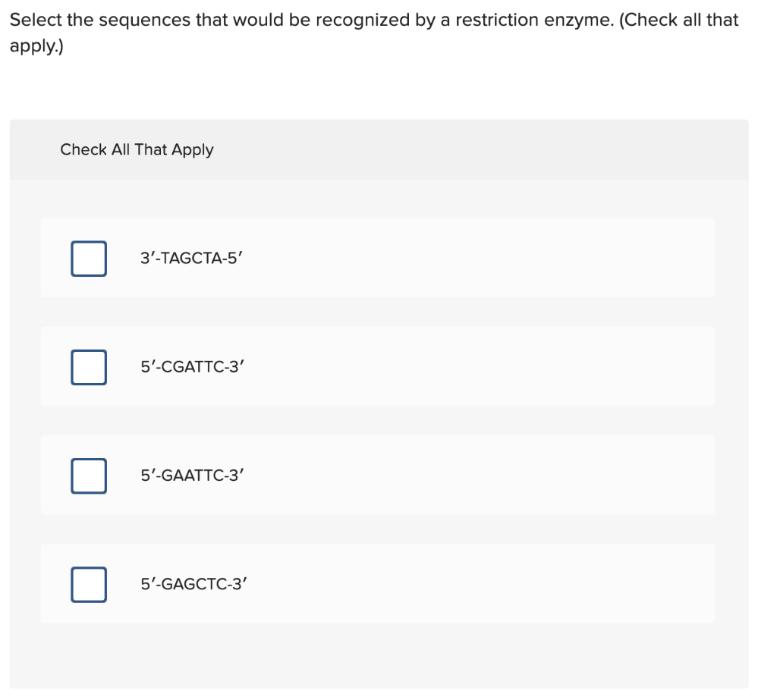Viewport: 777px width, 700px height.
Task: Enable the third answer option checkbox
Action: tap(88, 476)
